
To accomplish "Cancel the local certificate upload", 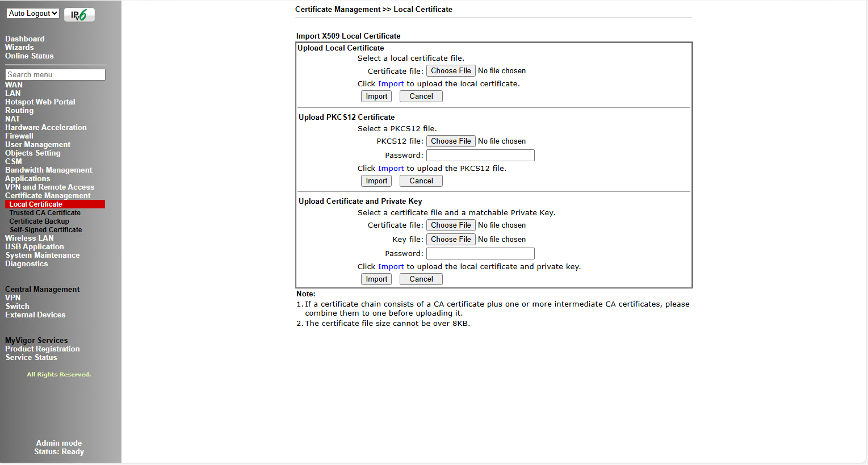I will (421, 97).
